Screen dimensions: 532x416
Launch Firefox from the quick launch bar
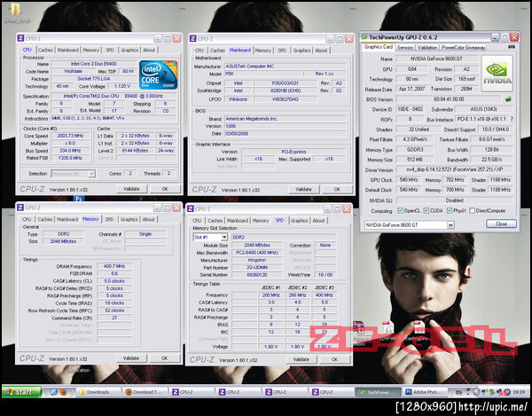coord(63,392)
